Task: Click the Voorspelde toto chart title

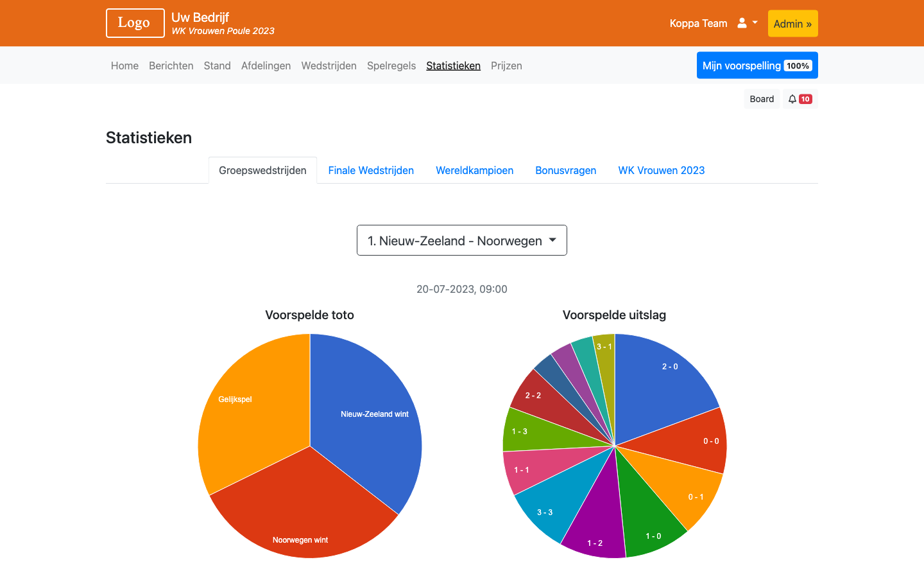Action: pyautogui.click(x=310, y=315)
